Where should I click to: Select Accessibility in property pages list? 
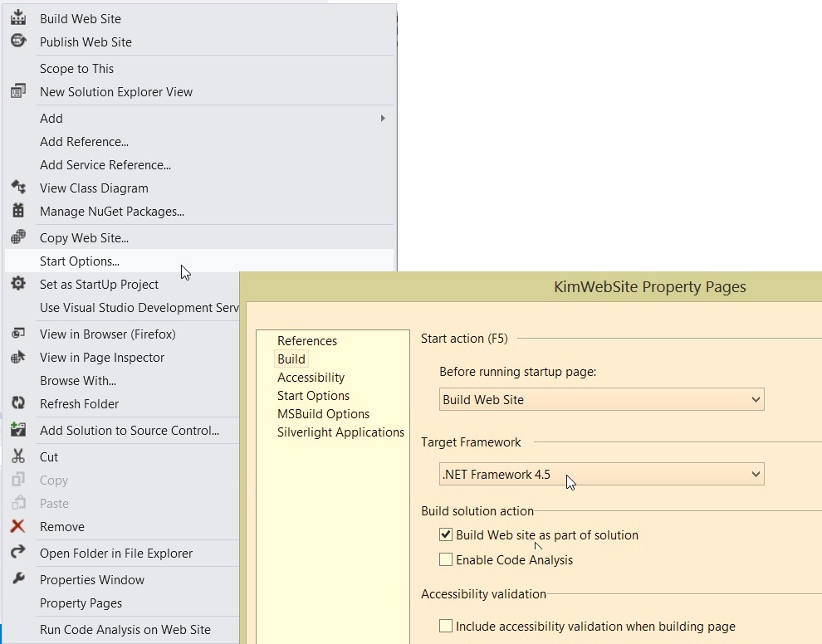pos(311,378)
